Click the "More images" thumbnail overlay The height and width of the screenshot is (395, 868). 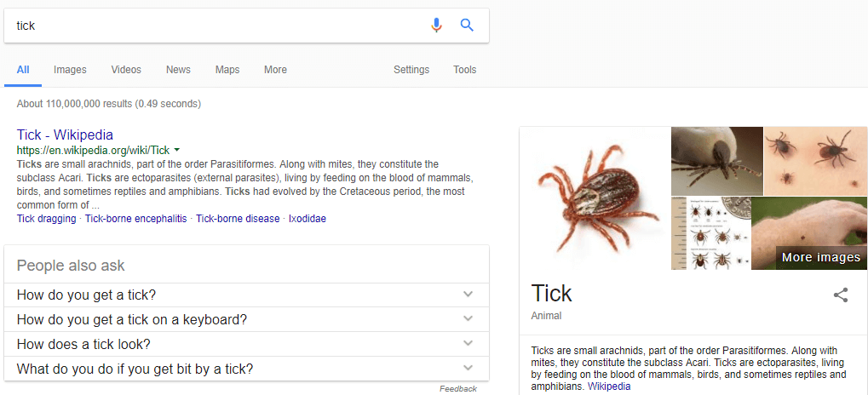click(x=821, y=257)
